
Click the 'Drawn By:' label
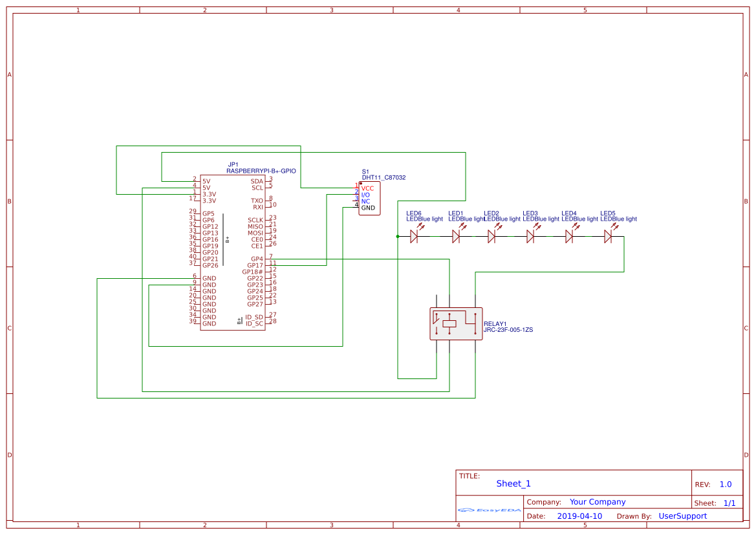[634, 516]
